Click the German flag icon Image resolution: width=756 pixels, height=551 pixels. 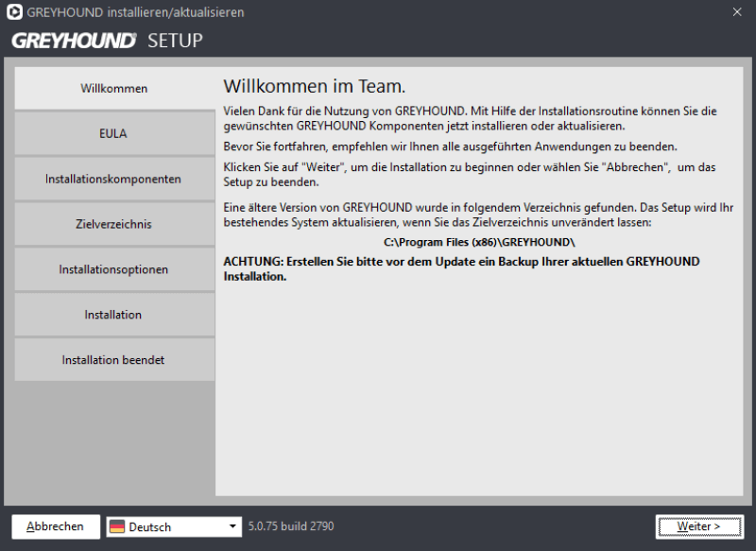coord(117,526)
